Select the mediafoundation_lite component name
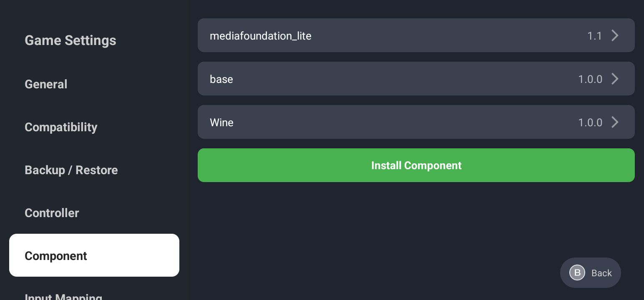The image size is (644, 300). (x=260, y=36)
